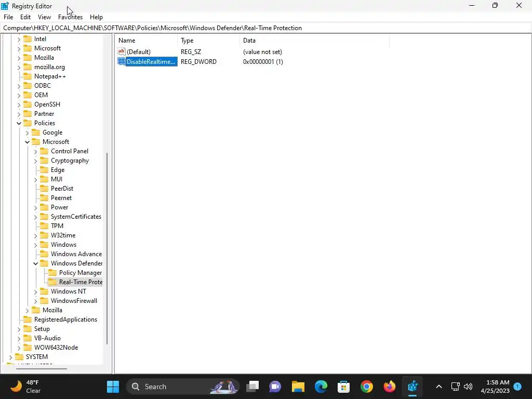Click the tree pane horizontal scrollbar
The image size is (532, 399).
coord(42,368)
